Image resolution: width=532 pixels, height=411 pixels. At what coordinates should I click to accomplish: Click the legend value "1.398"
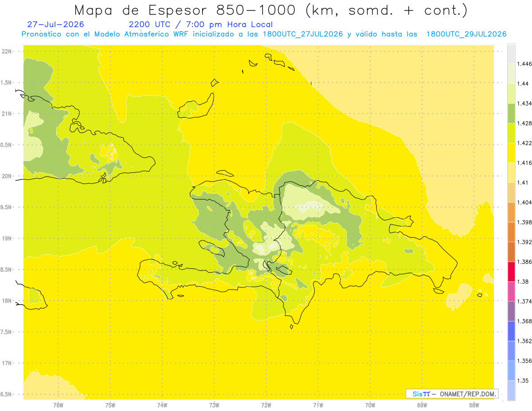(524, 222)
